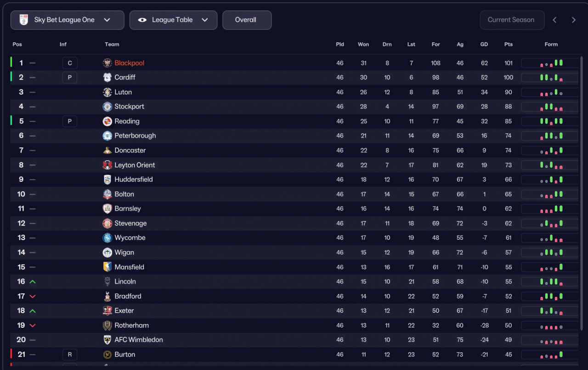Open the Stockport team link
Viewport: 588px width, 370px height.
click(129, 107)
